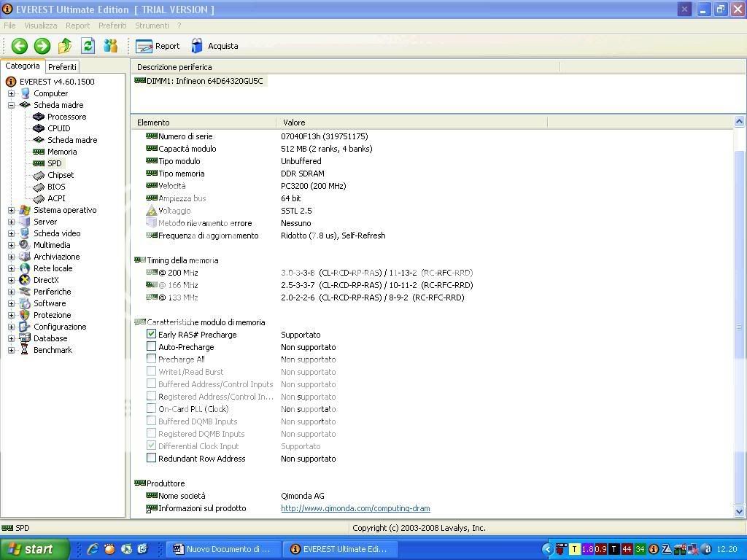Click the EVEREST Ultimate Edition taskbar button
Viewport: 747px width, 560px height.
(340, 549)
